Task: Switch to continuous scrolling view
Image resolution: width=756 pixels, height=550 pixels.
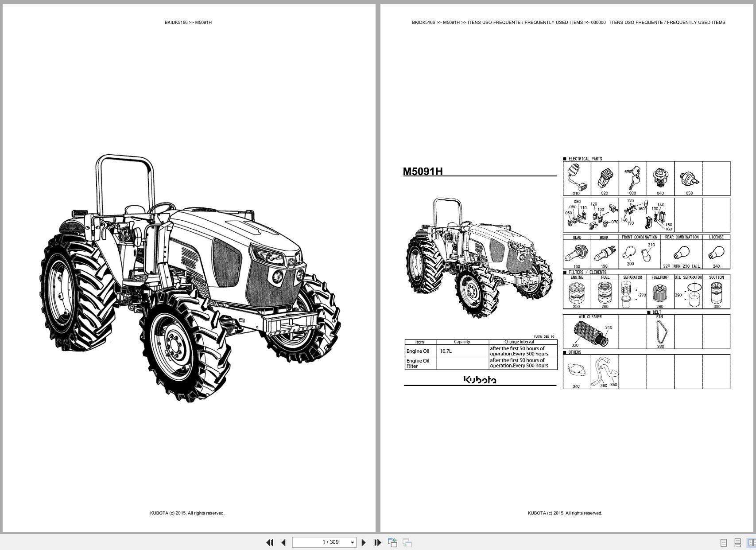Action: tap(738, 542)
